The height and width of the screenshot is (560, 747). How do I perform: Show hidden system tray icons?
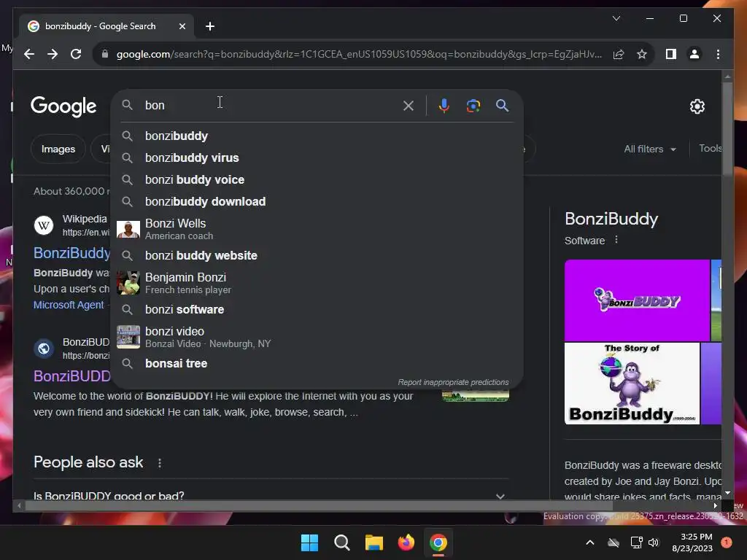tap(589, 542)
